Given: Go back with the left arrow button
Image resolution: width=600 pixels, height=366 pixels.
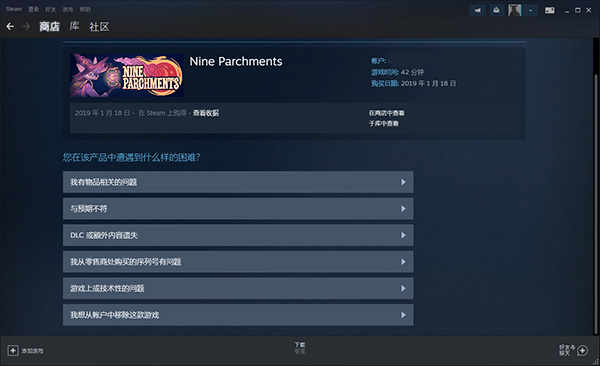Looking at the screenshot, I should [10, 26].
